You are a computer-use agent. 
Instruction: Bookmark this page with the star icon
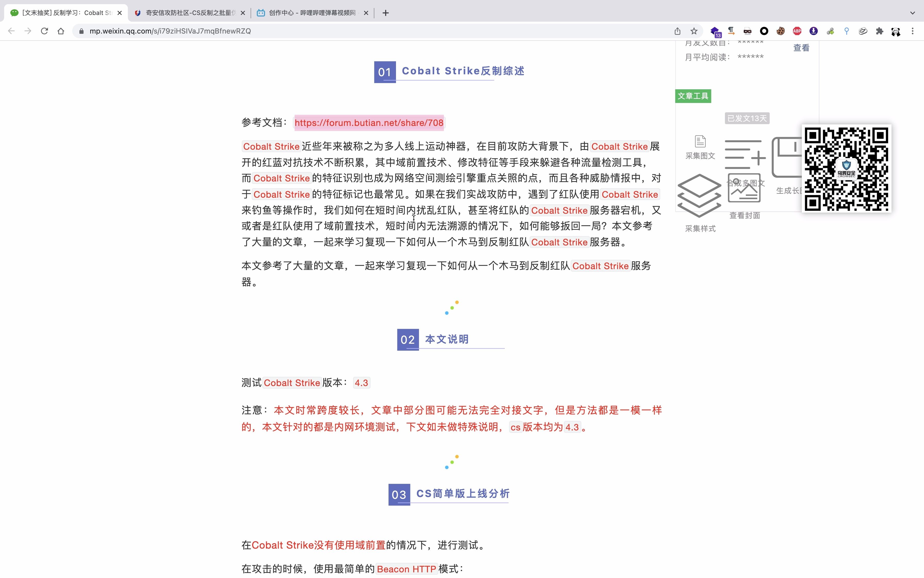coord(694,31)
